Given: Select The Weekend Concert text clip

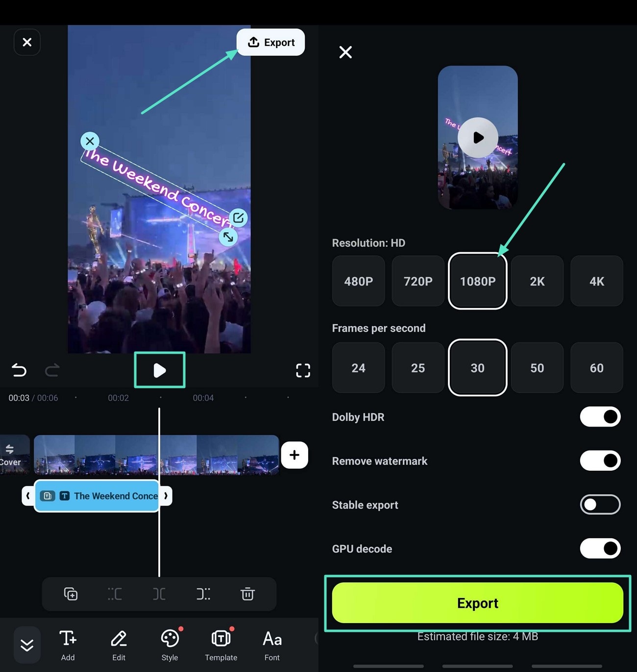Looking at the screenshot, I should point(97,496).
